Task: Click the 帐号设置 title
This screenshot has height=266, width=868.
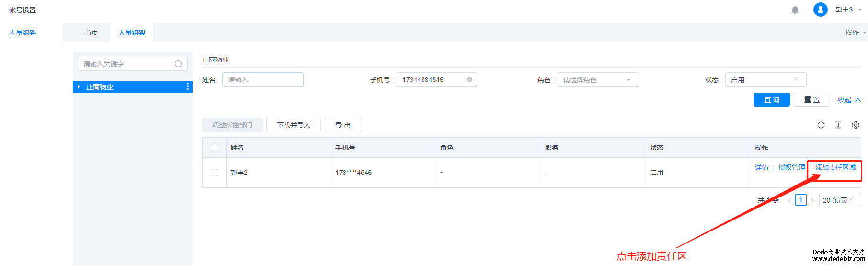Action: pos(23,10)
